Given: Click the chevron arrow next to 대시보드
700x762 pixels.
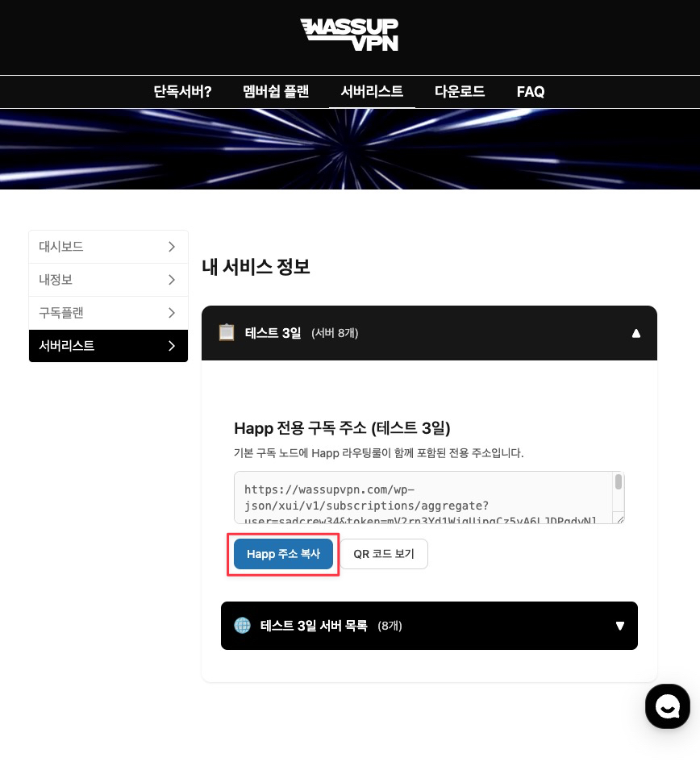Looking at the screenshot, I should point(172,247).
